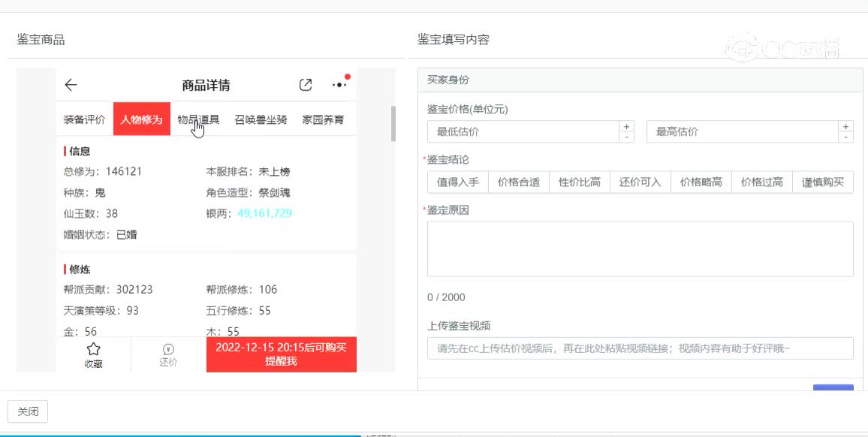Click the text 帮派贡献: 302123

coord(108,290)
